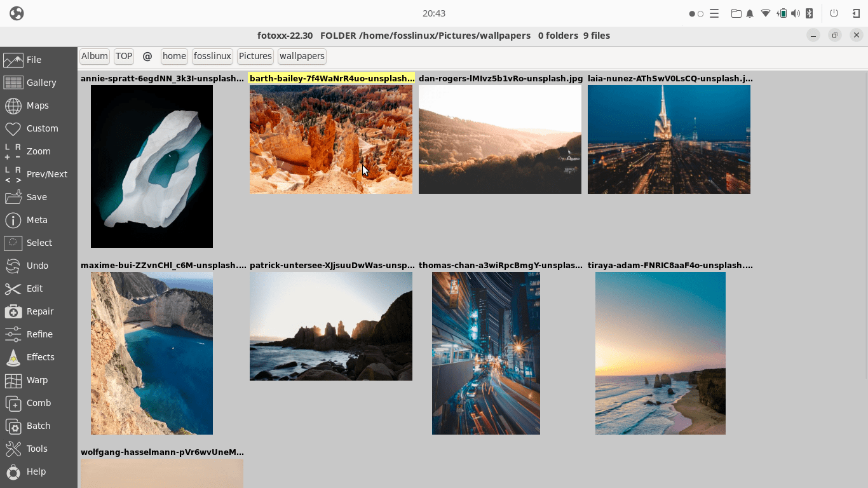
Task: Open the maxime-bui beach cliff thumbnail
Action: [x=152, y=353]
